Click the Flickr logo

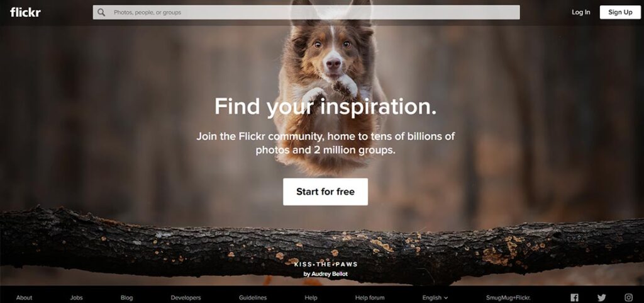pyautogui.click(x=25, y=13)
